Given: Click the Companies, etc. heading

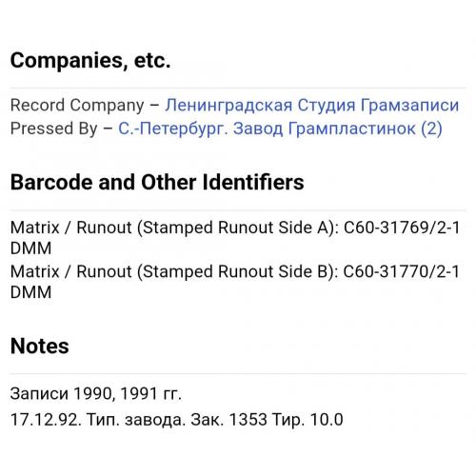Looking at the screenshot, I should pyautogui.click(x=90, y=60).
